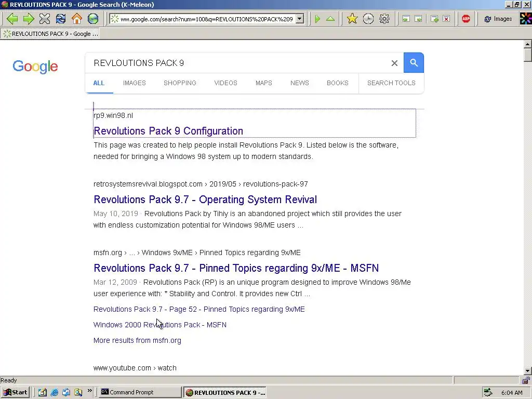532x399 pixels.
Task: Click the msfn.org Windows 9x/ME breadcrumb
Action: [x=197, y=253]
